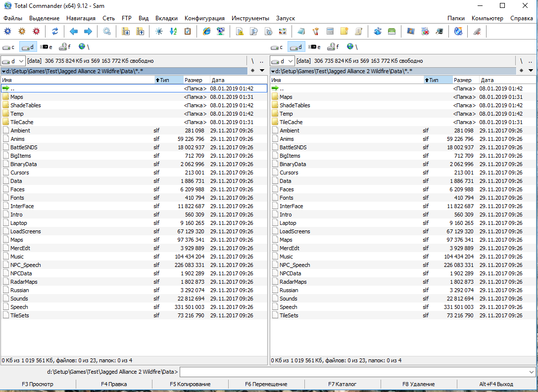This screenshot has width=538, height=392.
Task: Expand the command line history dropdown
Action: click(x=532, y=372)
